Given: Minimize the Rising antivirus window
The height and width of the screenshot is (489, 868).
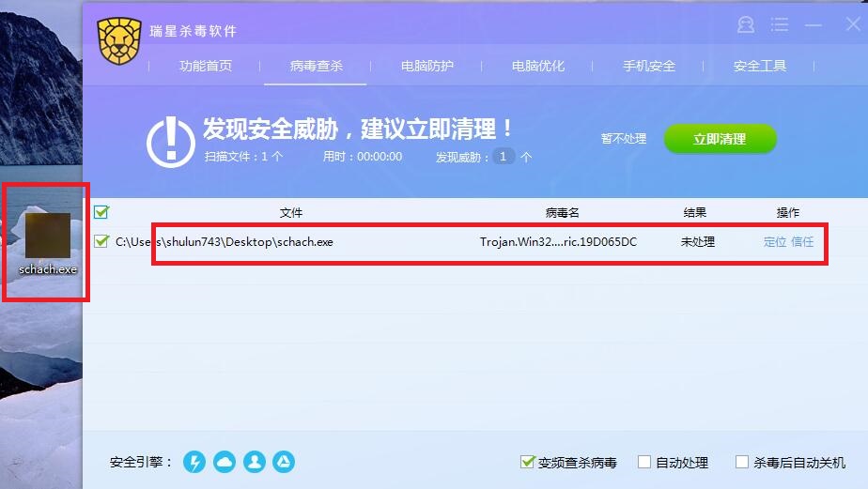Looking at the screenshot, I should pyautogui.click(x=814, y=25).
